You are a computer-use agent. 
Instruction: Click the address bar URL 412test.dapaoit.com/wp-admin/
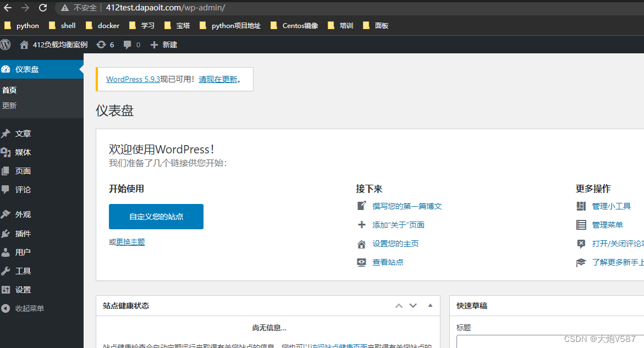(165, 8)
